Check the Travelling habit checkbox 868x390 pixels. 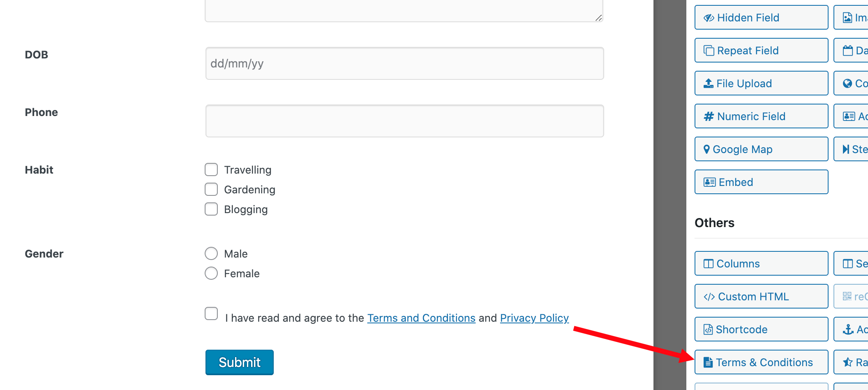coord(211,169)
